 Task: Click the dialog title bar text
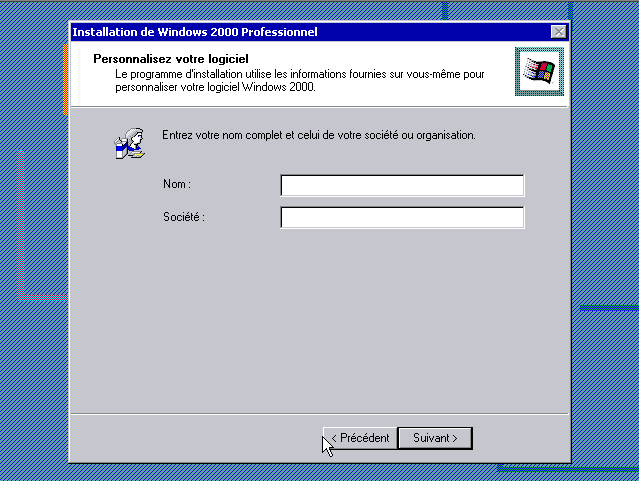[x=195, y=32]
